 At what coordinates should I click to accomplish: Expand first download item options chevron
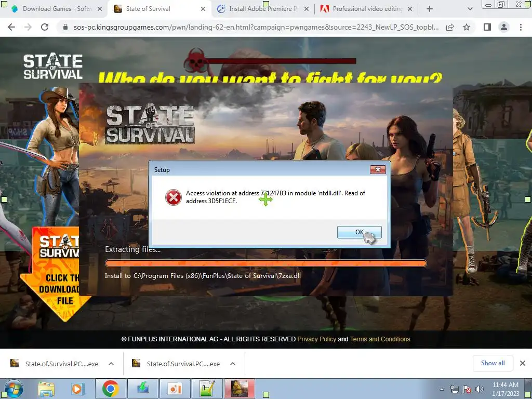point(111,364)
